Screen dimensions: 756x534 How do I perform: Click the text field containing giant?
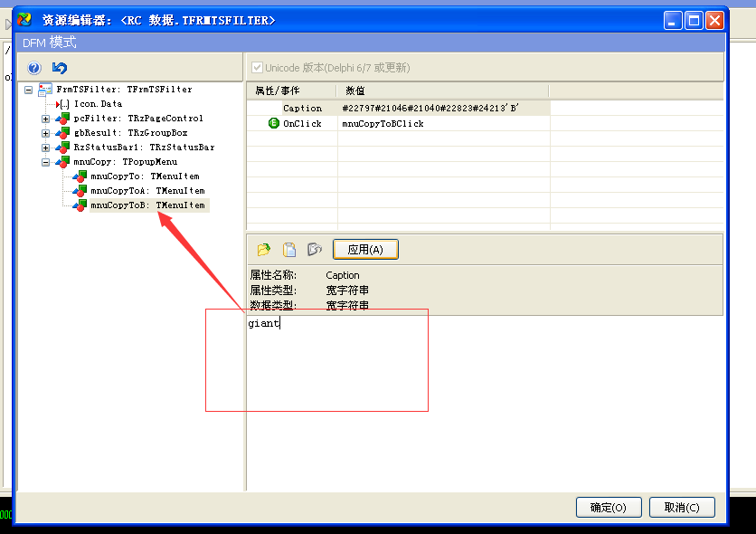tap(317, 362)
